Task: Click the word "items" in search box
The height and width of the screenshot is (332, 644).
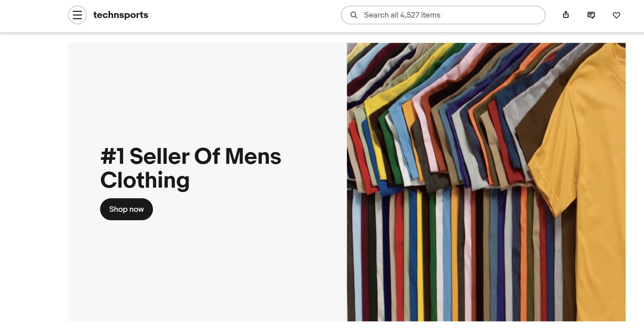Action: pyautogui.click(x=431, y=15)
